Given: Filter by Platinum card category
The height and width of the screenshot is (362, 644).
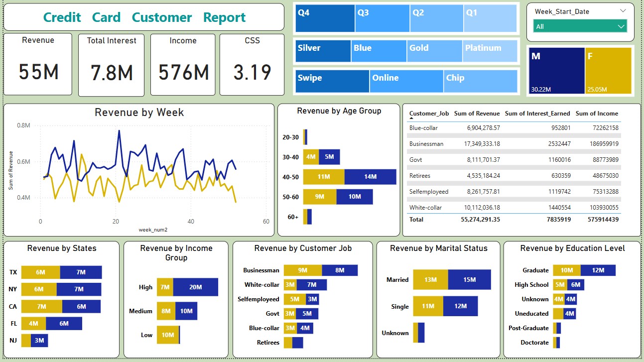Looking at the screenshot, I should [x=490, y=51].
